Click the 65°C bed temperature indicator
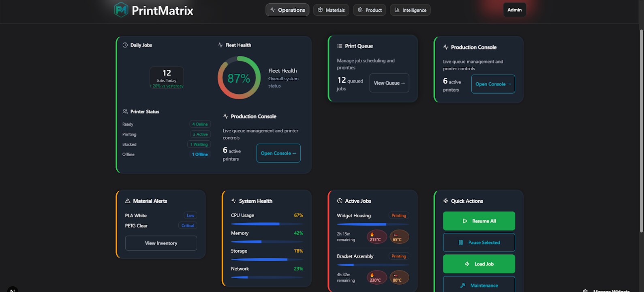644x292 pixels. coord(399,237)
